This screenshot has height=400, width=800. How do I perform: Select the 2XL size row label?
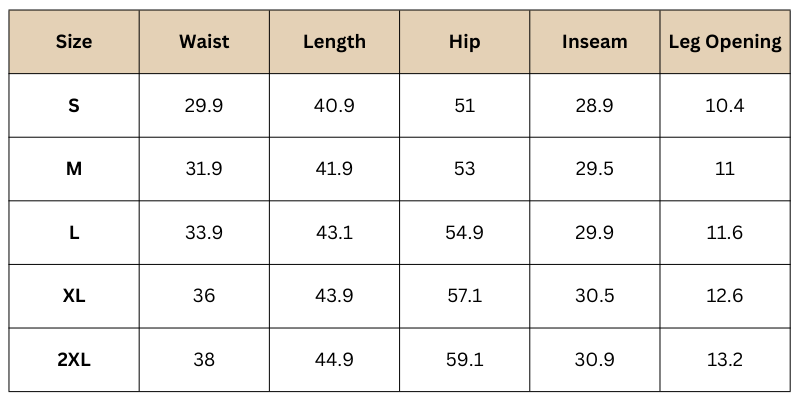[x=74, y=360]
